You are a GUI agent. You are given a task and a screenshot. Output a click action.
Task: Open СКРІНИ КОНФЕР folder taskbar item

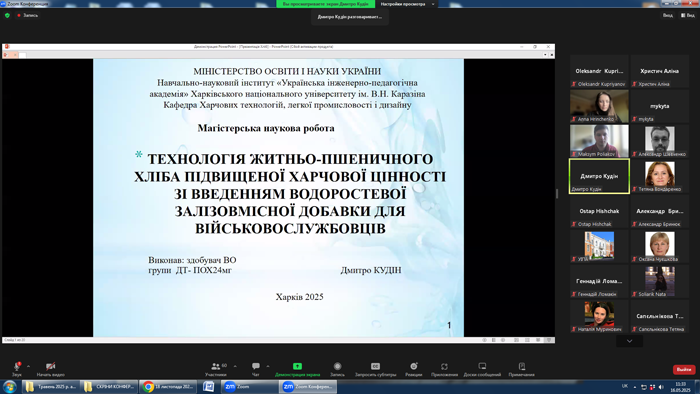coord(109,386)
